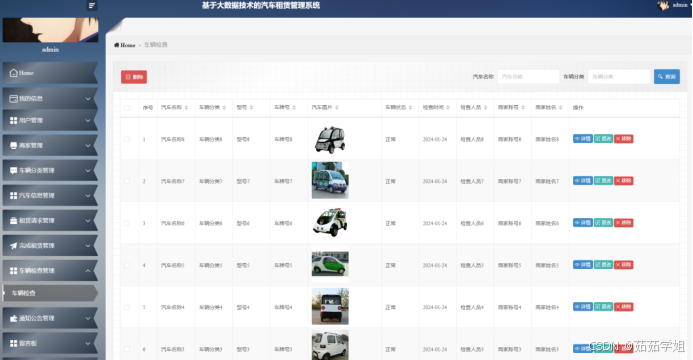This screenshot has width=693, height=360.
Task: Tick the checkbox for row 5
Action: click(x=127, y=307)
